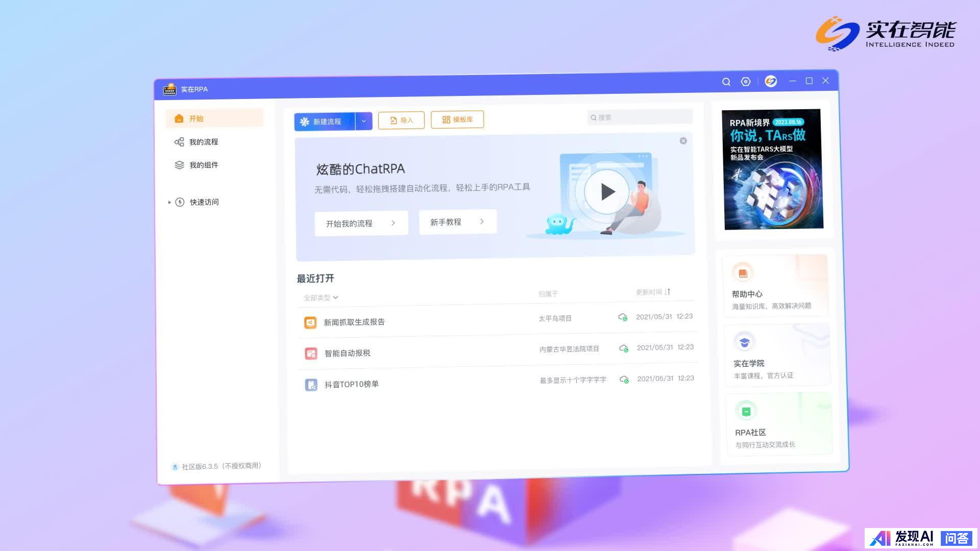The height and width of the screenshot is (551, 980).
Task: Play the ChatRPA intro video
Action: click(x=607, y=192)
